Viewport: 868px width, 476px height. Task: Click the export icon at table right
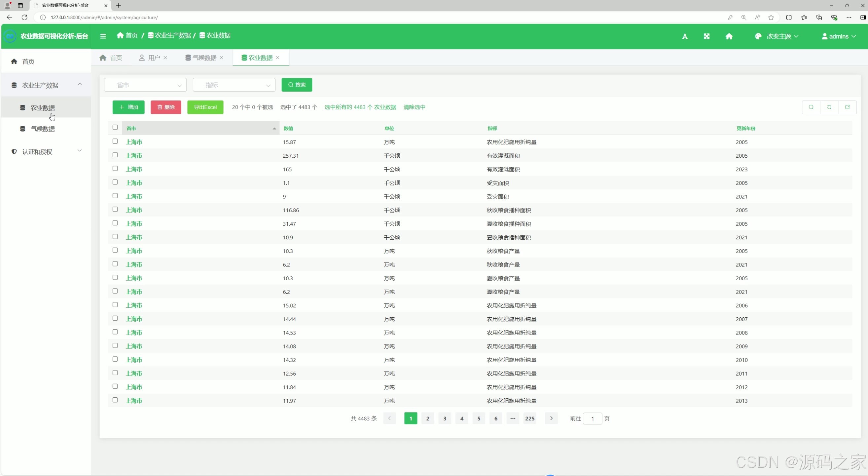point(847,107)
